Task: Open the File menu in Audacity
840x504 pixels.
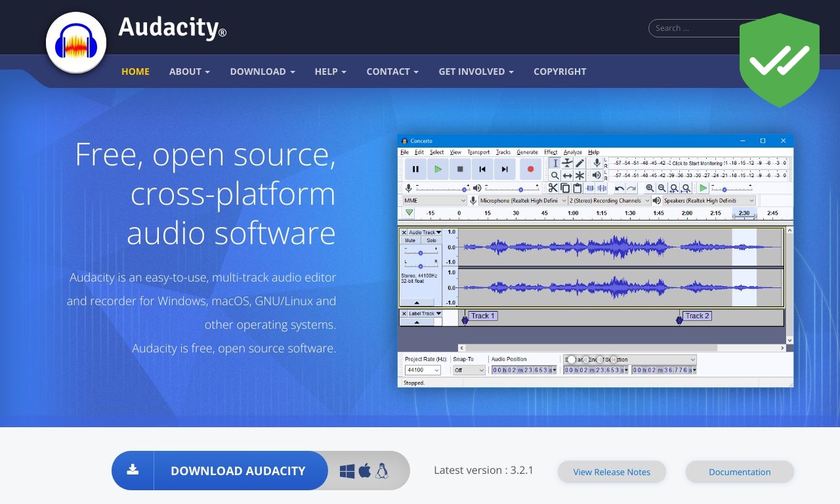Action: 405,152
